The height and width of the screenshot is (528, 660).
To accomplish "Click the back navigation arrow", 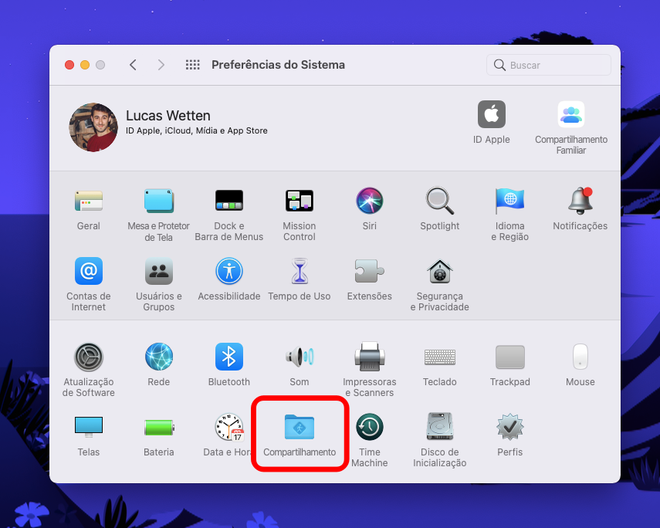I will point(133,65).
